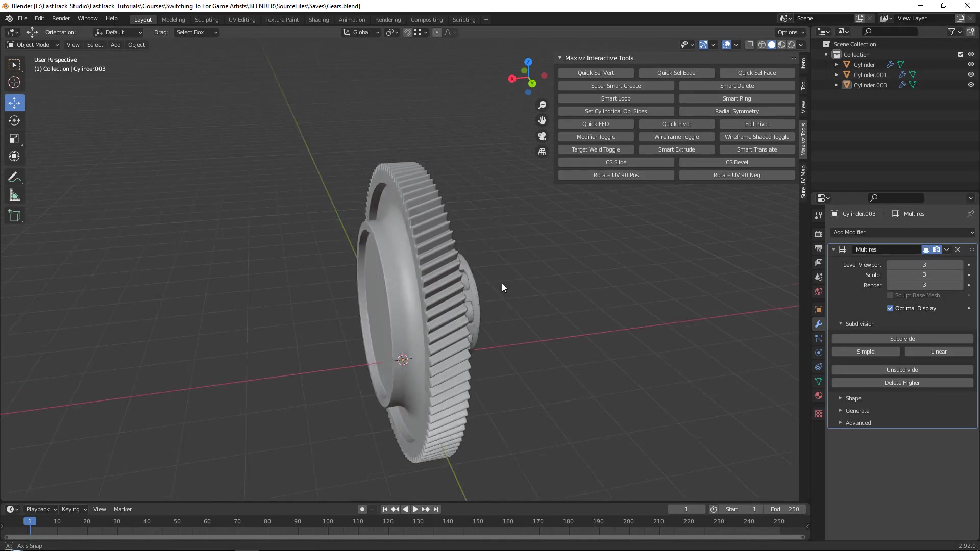Screen dimensions: 980x551
Task: Pick the Add Cube tool
Action: [14, 216]
